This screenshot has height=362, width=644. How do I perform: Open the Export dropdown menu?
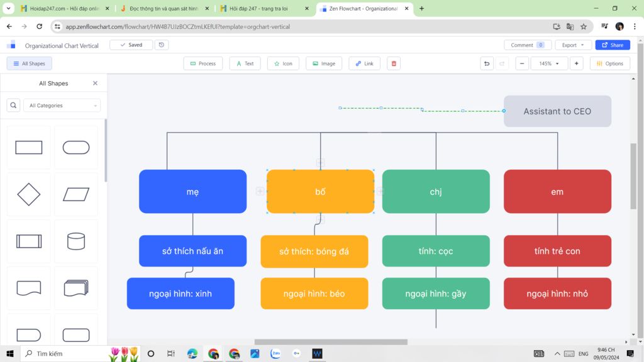pyautogui.click(x=573, y=45)
